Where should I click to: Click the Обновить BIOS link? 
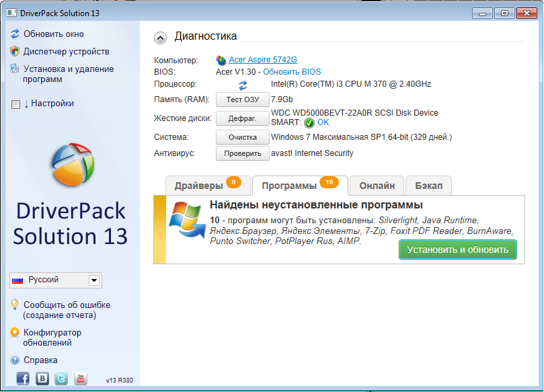click(x=292, y=72)
